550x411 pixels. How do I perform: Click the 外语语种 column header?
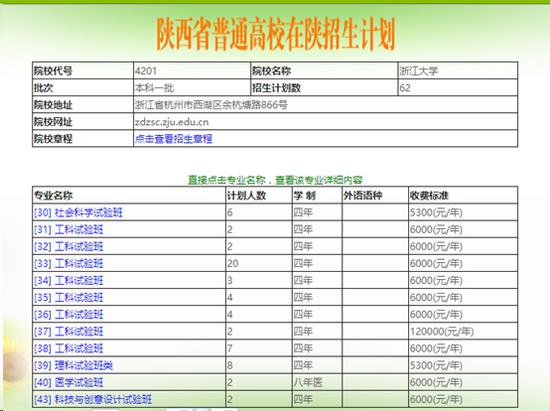(x=363, y=195)
